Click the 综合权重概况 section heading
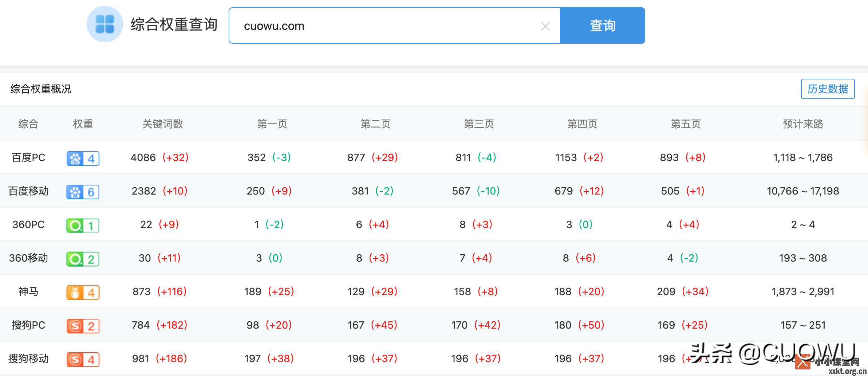 41,89
